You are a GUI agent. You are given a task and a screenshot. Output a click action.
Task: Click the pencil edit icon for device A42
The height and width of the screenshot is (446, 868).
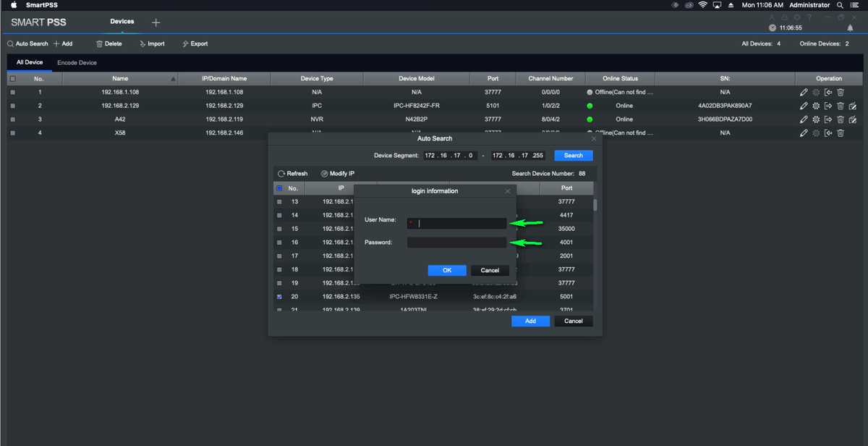804,119
